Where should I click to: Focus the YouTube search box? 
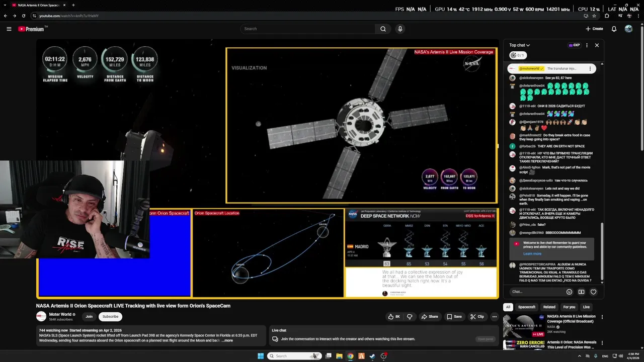tap(308, 29)
